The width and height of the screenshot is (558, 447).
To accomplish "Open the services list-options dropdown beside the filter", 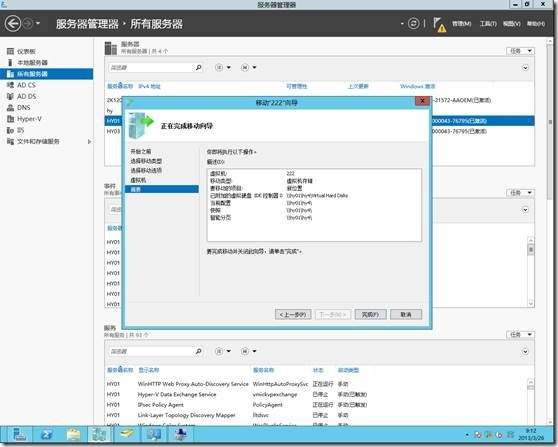I will [223, 351].
